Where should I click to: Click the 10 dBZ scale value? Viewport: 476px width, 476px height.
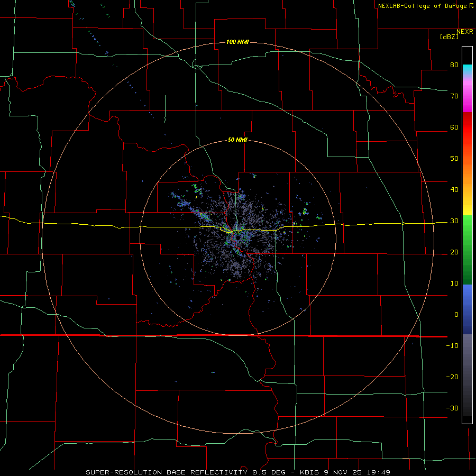click(454, 283)
